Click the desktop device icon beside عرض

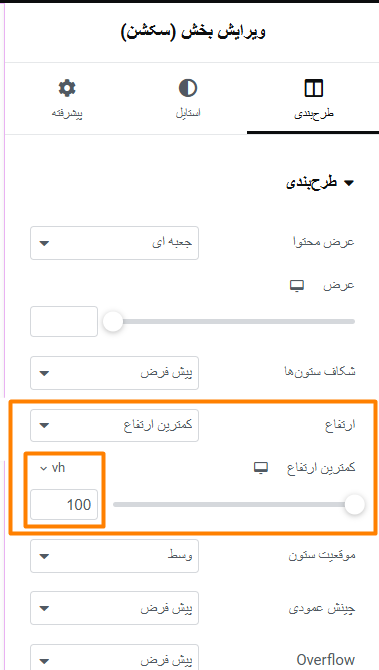[297, 286]
